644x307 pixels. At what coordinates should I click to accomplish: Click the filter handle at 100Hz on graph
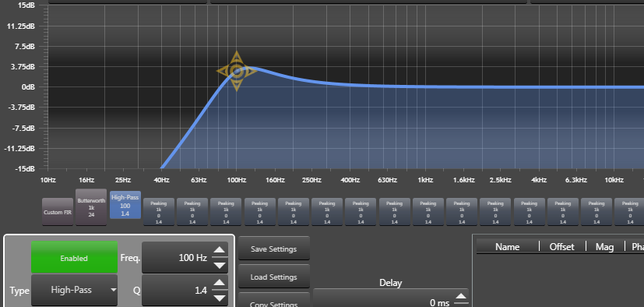coord(237,71)
